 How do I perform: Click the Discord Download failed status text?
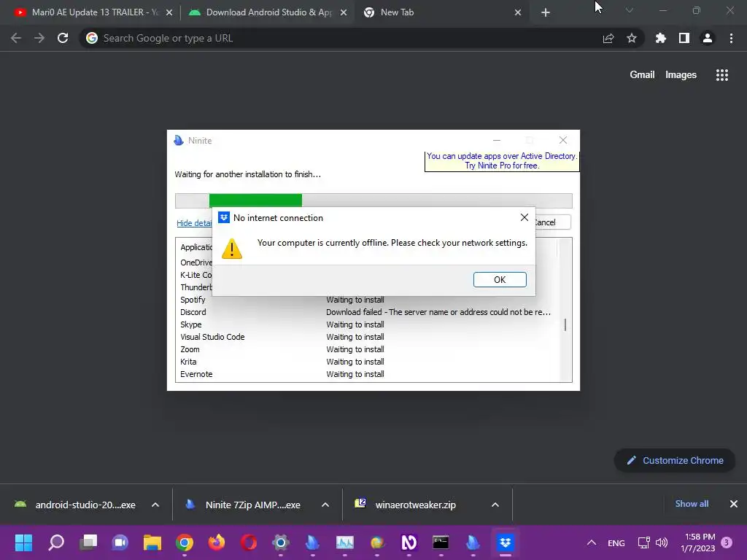click(438, 312)
